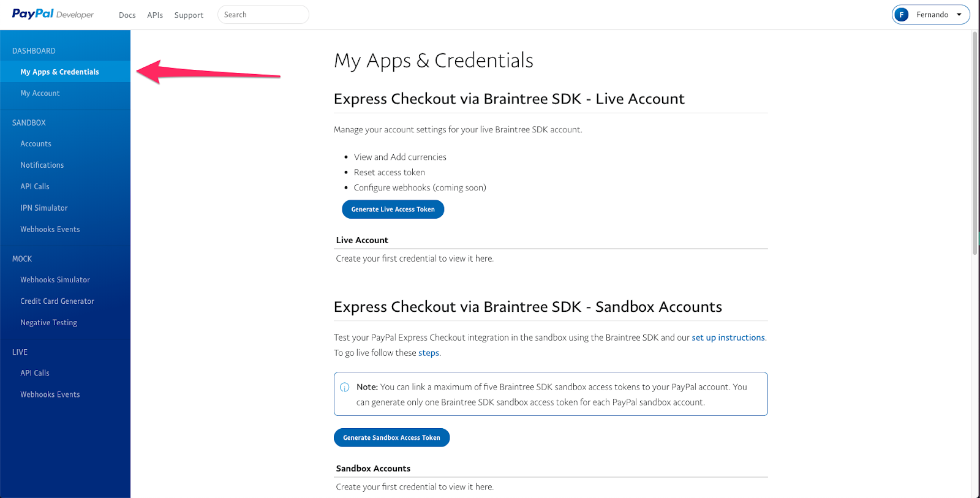Click the Sandbox Accounts subheading

click(x=373, y=469)
